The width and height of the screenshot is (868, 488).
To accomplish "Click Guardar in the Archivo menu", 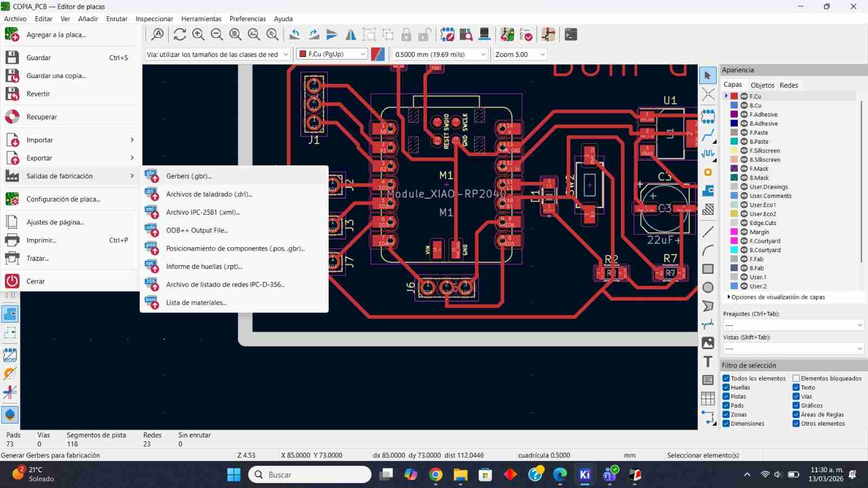I will tap(71, 57).
